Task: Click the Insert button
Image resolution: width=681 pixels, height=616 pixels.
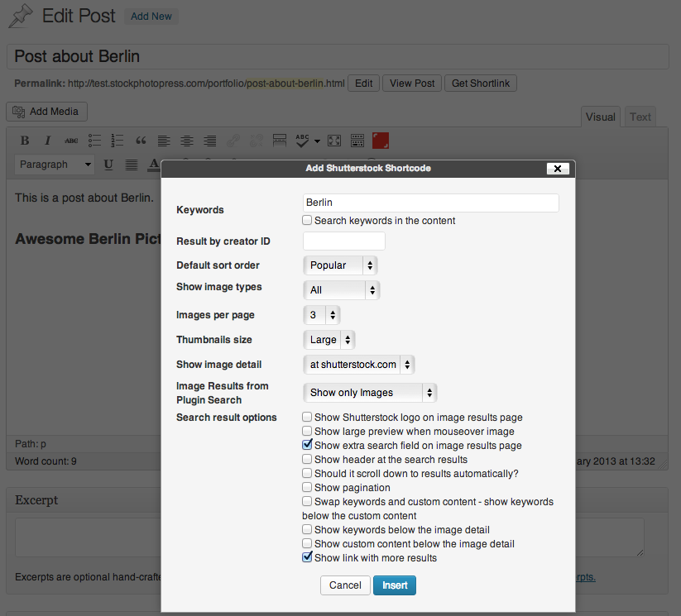Action: pos(395,585)
